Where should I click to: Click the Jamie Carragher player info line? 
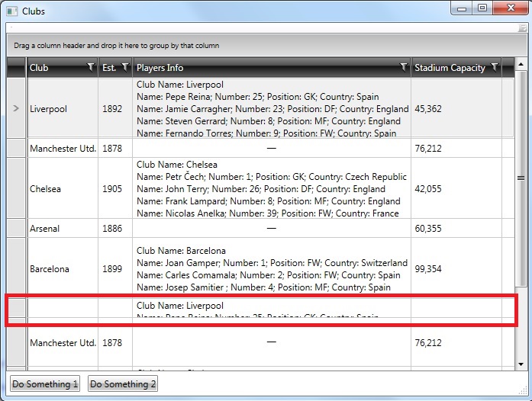(x=272, y=109)
